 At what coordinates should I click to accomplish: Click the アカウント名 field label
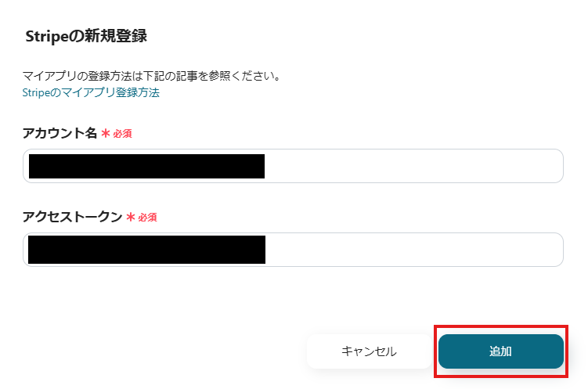[x=60, y=133]
